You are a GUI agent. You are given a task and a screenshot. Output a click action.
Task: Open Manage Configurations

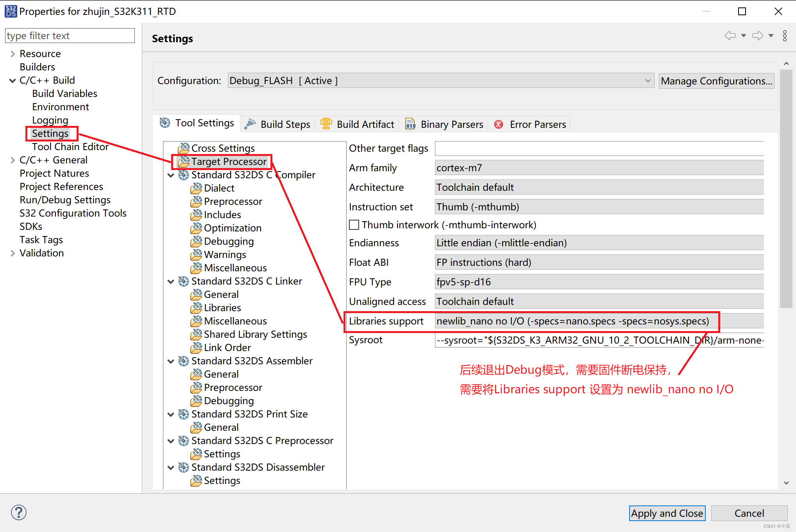point(716,81)
